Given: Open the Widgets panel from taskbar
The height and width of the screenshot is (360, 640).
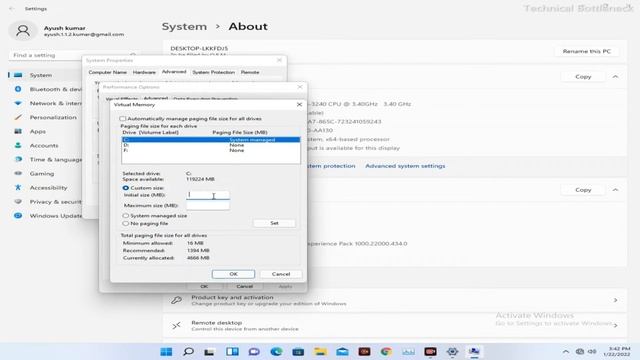Looking at the screenshot, I should coord(232,351).
